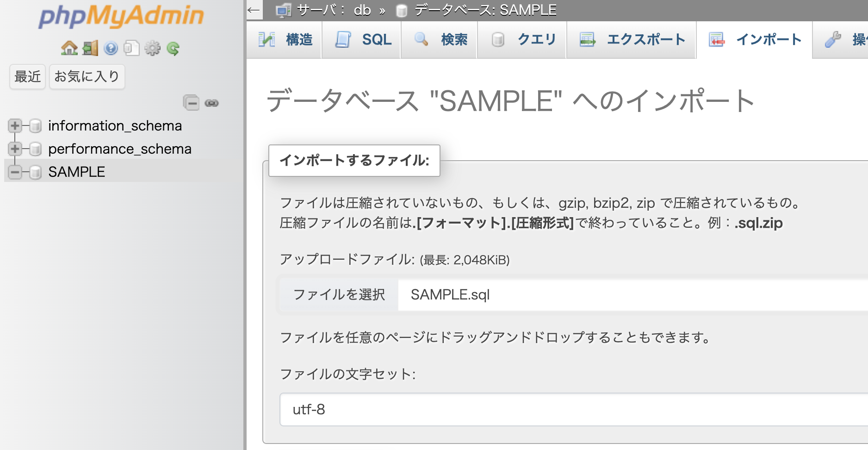Click the データベース "SAMPLE" へのインポート heading
This screenshot has width=868, height=450.
(511, 101)
